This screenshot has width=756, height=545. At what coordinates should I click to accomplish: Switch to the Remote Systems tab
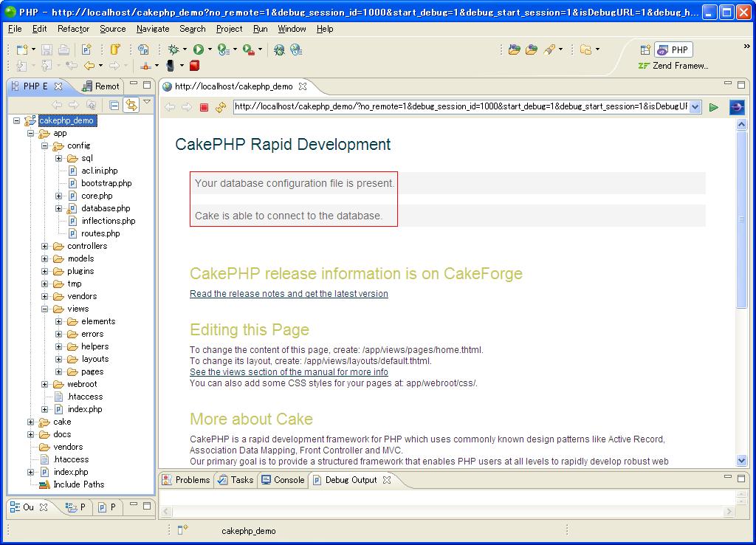[100, 86]
